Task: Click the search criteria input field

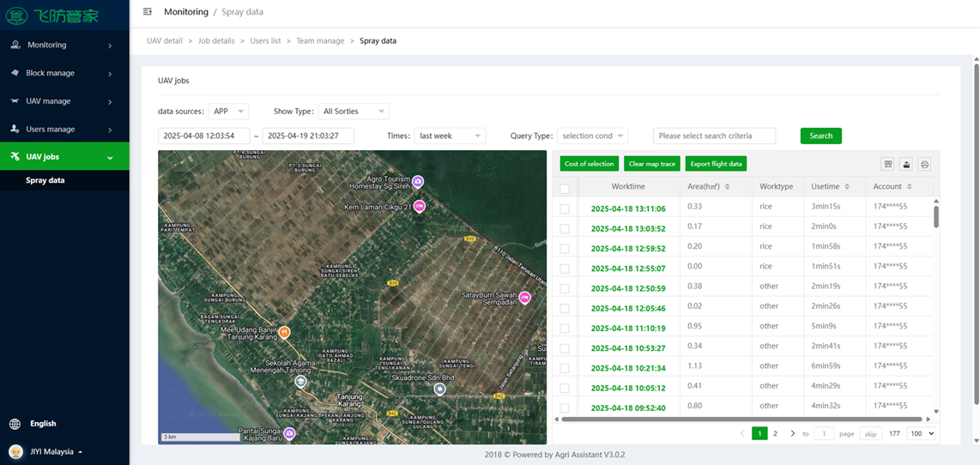Action: point(714,136)
